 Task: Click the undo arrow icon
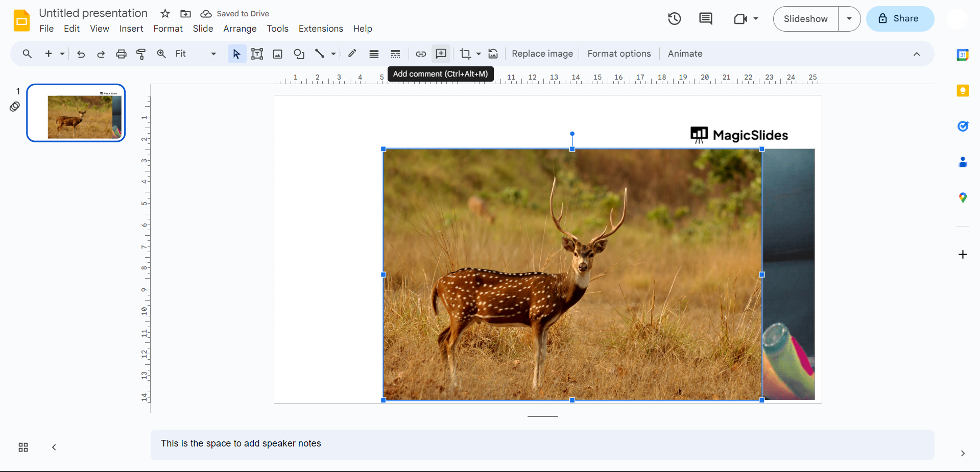pos(81,54)
